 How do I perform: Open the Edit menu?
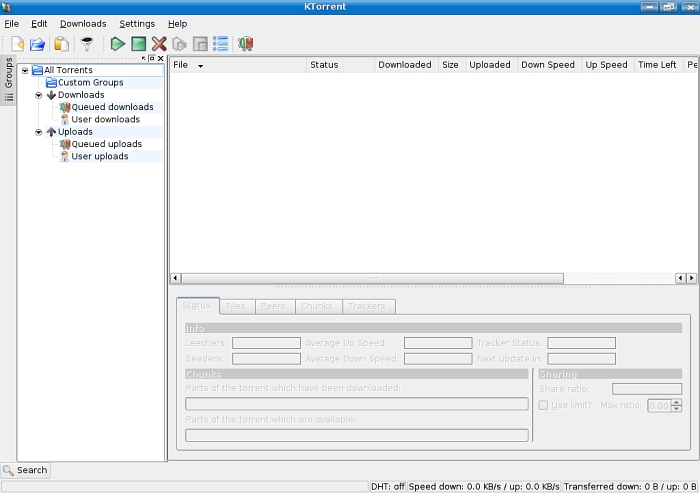coord(39,24)
